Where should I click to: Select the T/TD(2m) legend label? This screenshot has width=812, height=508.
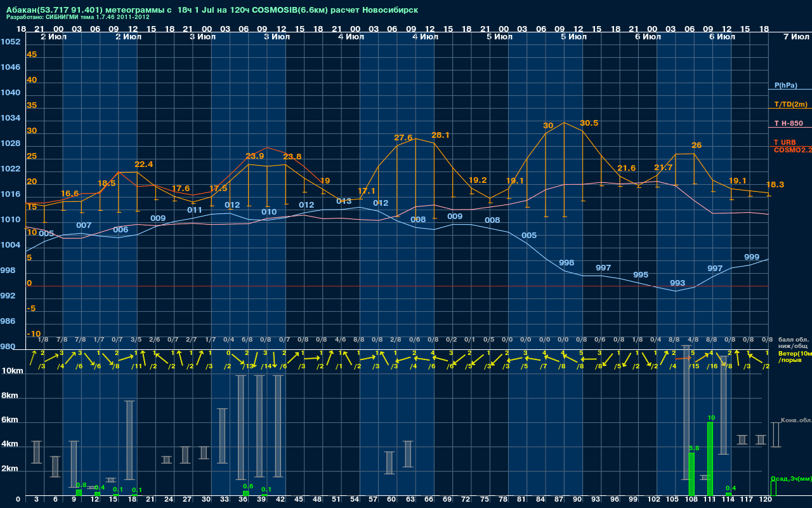click(790, 104)
